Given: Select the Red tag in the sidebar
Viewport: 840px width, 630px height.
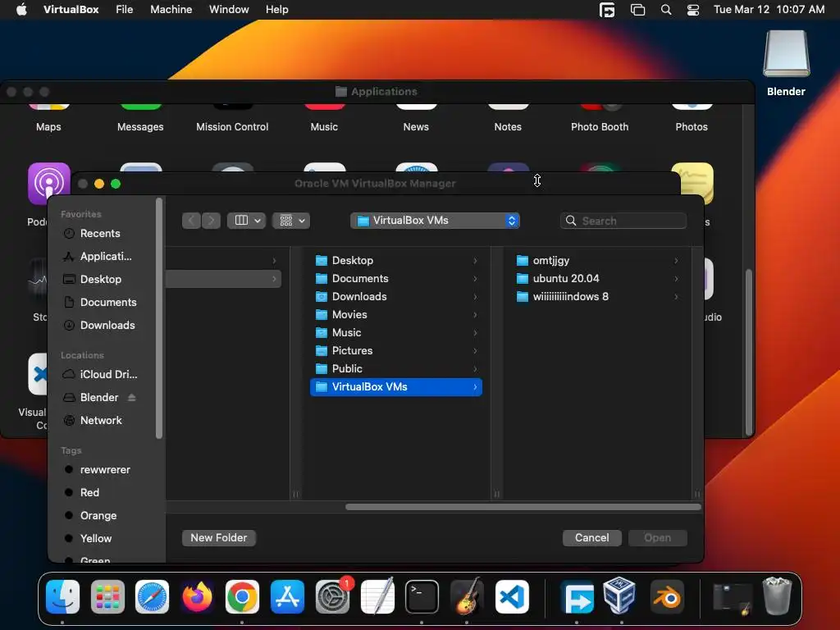Looking at the screenshot, I should [x=89, y=493].
